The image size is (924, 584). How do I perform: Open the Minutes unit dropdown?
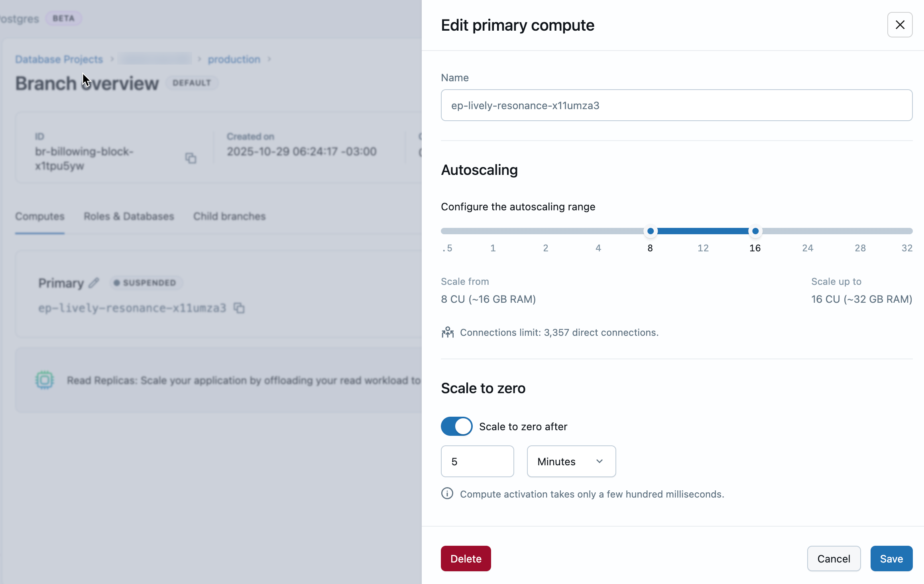[571, 461]
